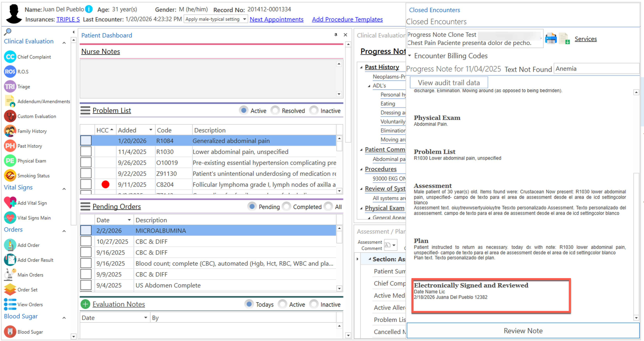This screenshot has width=644, height=341.
Task: Check the box for Follicular lymphoma row
Action: [86, 184]
